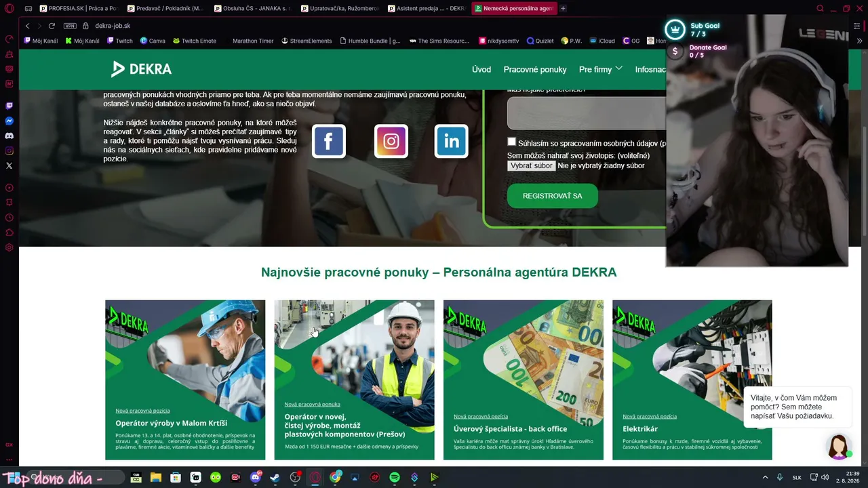Click the Opera GX taskbar icon
The height and width of the screenshot is (488, 868).
[315, 477]
